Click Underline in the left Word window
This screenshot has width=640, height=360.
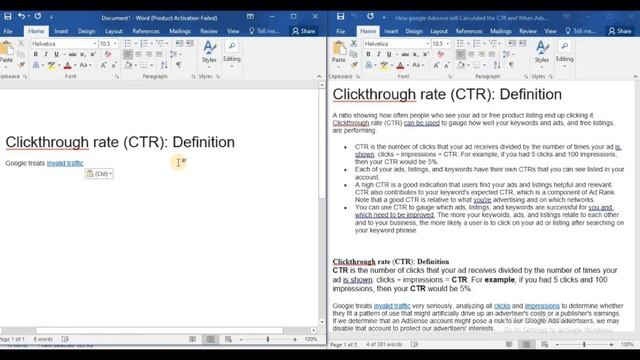pos(56,54)
